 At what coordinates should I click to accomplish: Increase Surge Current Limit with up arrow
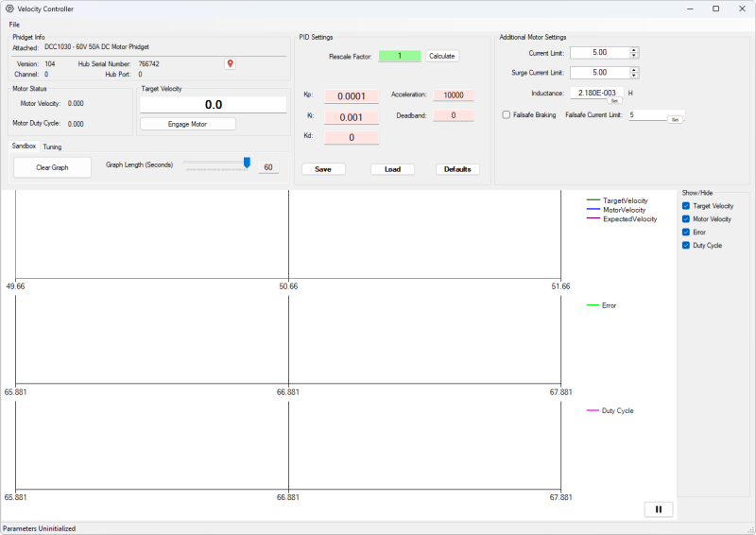click(x=634, y=70)
